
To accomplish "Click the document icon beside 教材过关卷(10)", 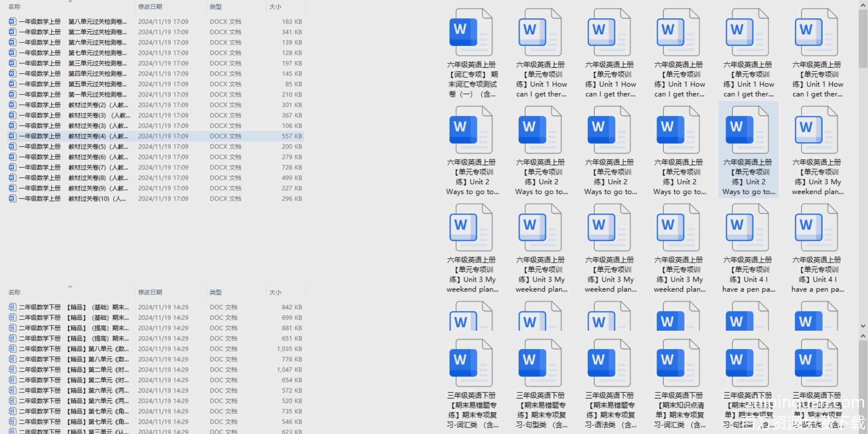I will [x=12, y=198].
